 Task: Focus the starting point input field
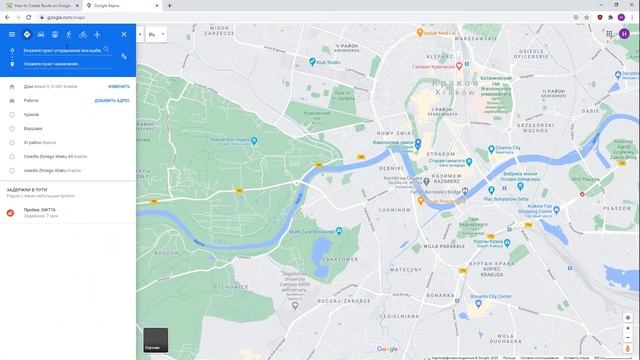[62, 51]
